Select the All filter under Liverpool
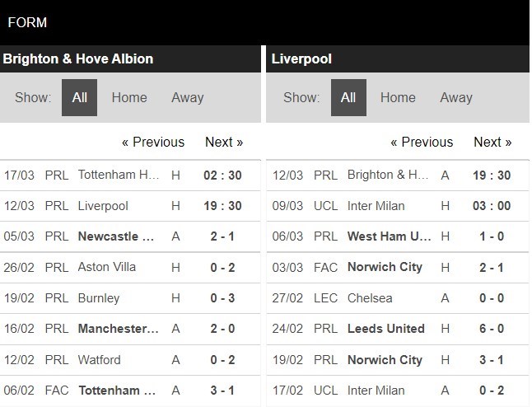The width and height of the screenshot is (532, 407). pos(348,98)
